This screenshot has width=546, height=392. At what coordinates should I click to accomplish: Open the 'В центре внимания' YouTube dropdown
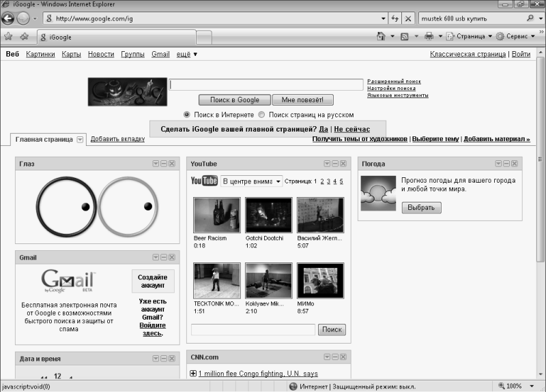tap(251, 181)
